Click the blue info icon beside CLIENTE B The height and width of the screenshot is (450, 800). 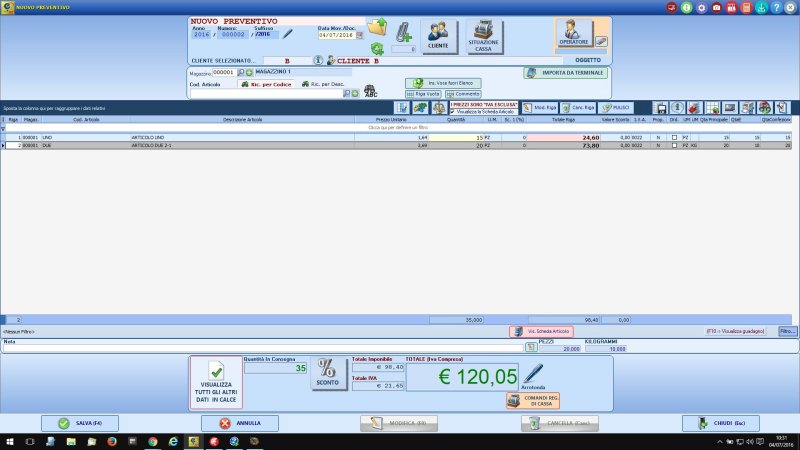(318, 60)
